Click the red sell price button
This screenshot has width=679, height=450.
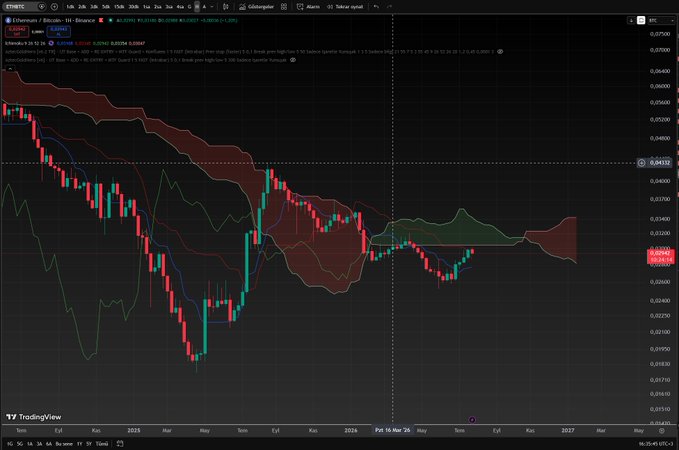(17, 32)
